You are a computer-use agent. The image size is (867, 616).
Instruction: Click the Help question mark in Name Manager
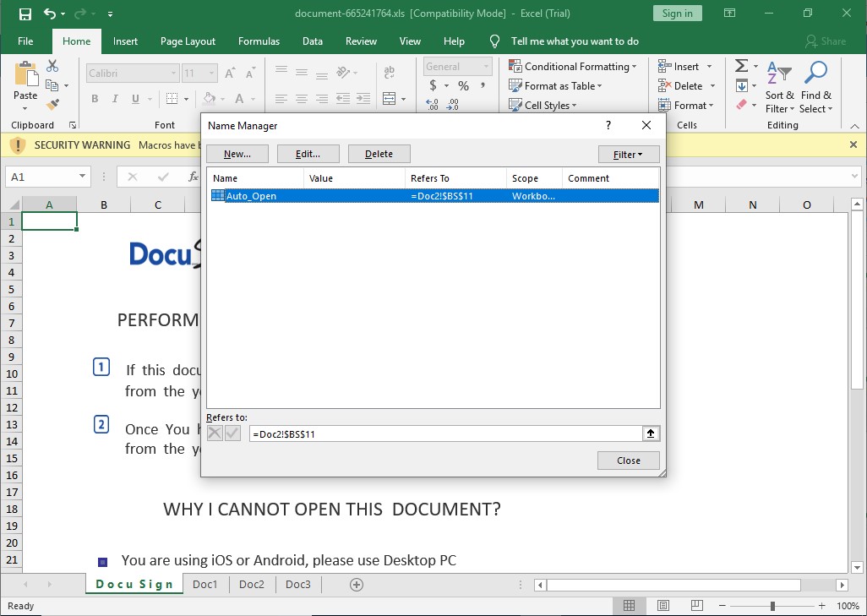pos(608,125)
